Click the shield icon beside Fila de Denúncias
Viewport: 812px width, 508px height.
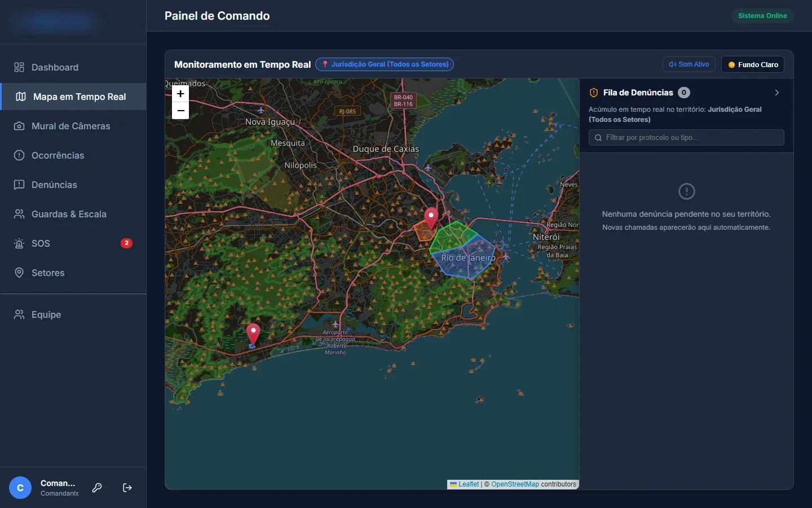tap(594, 93)
